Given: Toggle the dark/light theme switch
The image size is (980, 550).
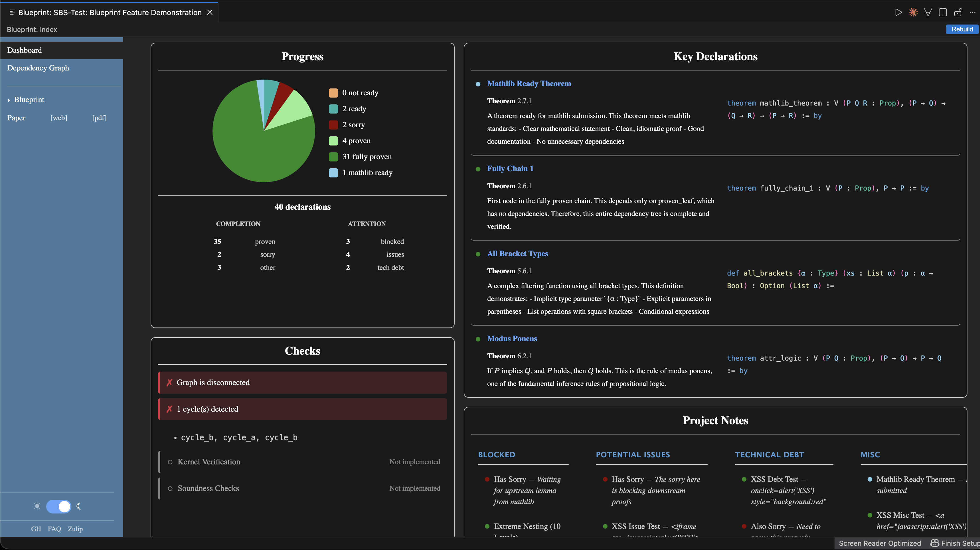Looking at the screenshot, I should click(58, 506).
